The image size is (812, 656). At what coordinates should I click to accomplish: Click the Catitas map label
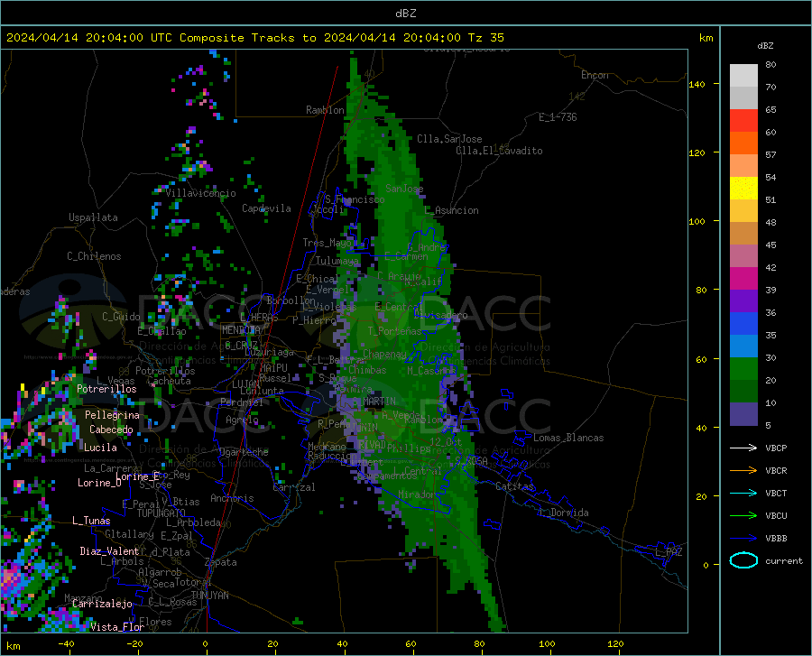(514, 486)
